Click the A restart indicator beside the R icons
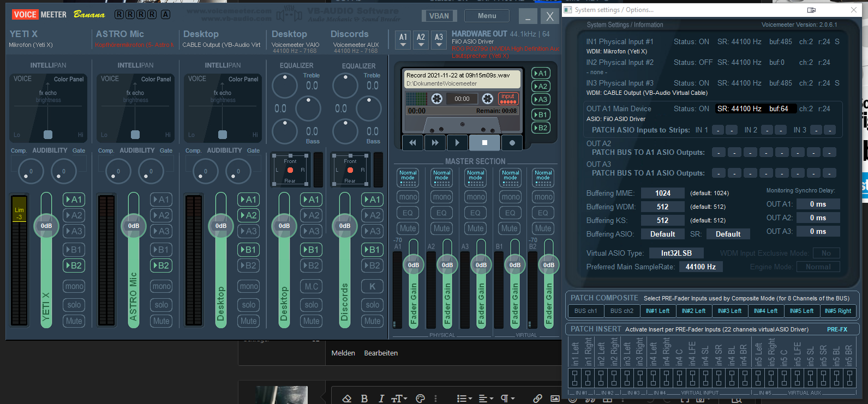The image size is (868, 404). click(x=165, y=15)
